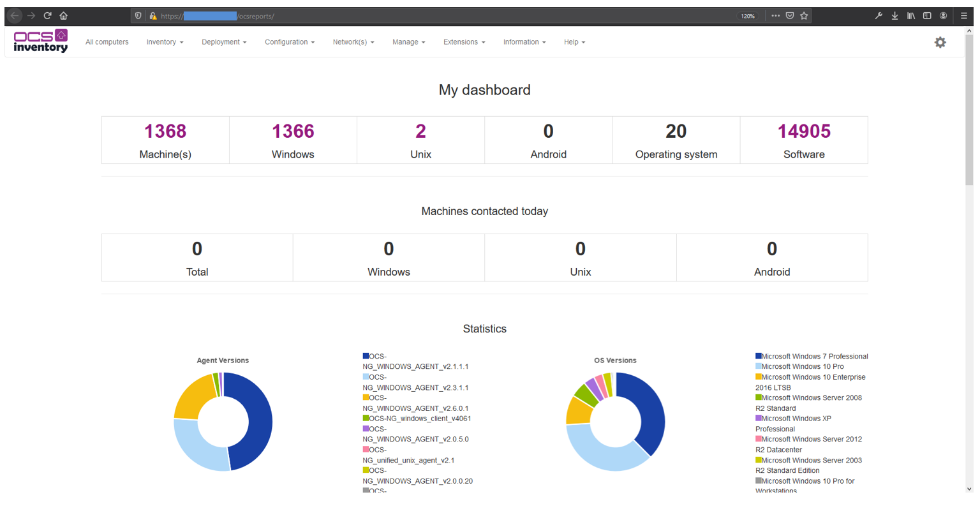Open the Deployment dropdown
Image resolution: width=980 pixels, height=513 pixels.
click(x=224, y=42)
